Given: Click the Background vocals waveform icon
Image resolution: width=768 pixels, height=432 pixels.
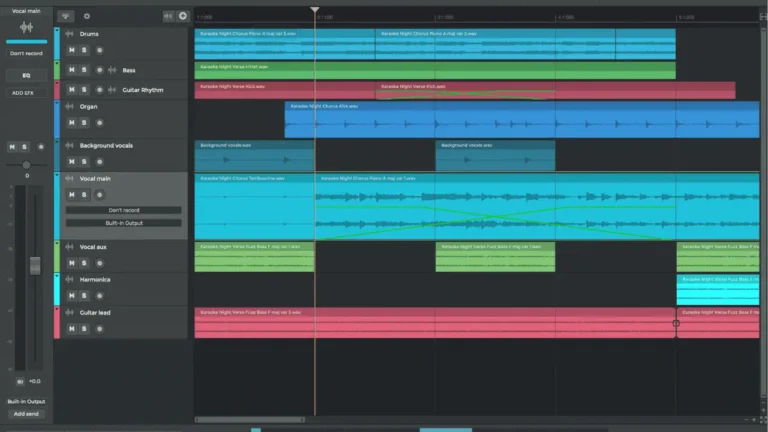Looking at the screenshot, I should [70, 145].
